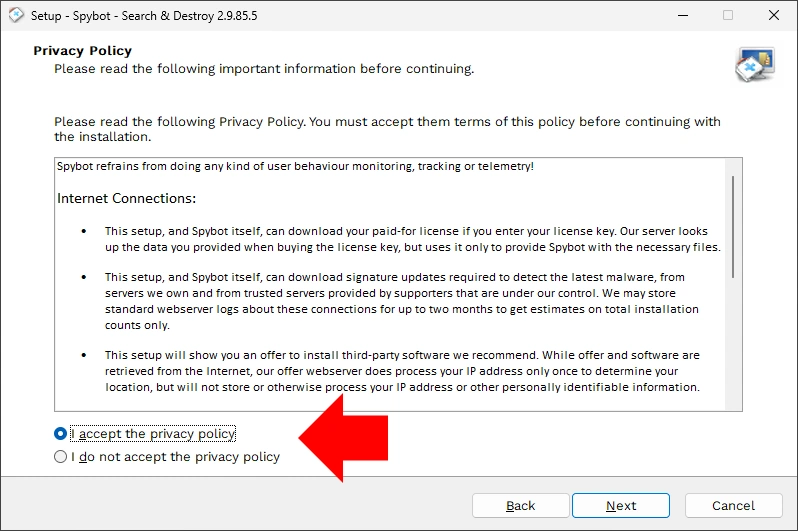Click the privacy policy scrollbar thumb
The height and width of the screenshot is (531, 798).
733,227
